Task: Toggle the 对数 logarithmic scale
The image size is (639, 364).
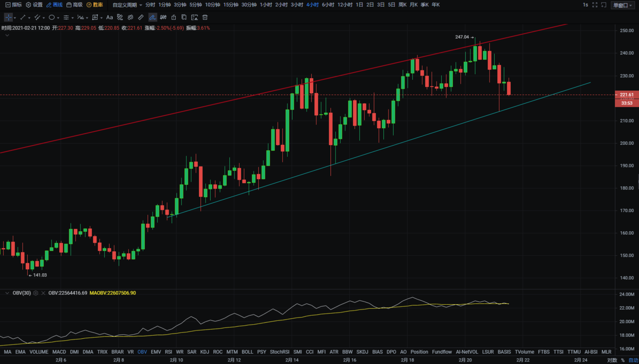Action: point(612,360)
